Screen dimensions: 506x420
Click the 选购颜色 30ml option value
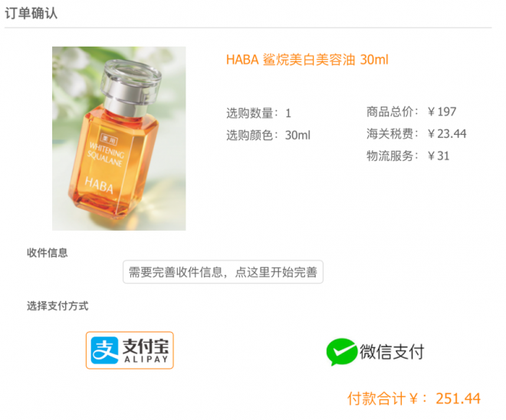(297, 135)
